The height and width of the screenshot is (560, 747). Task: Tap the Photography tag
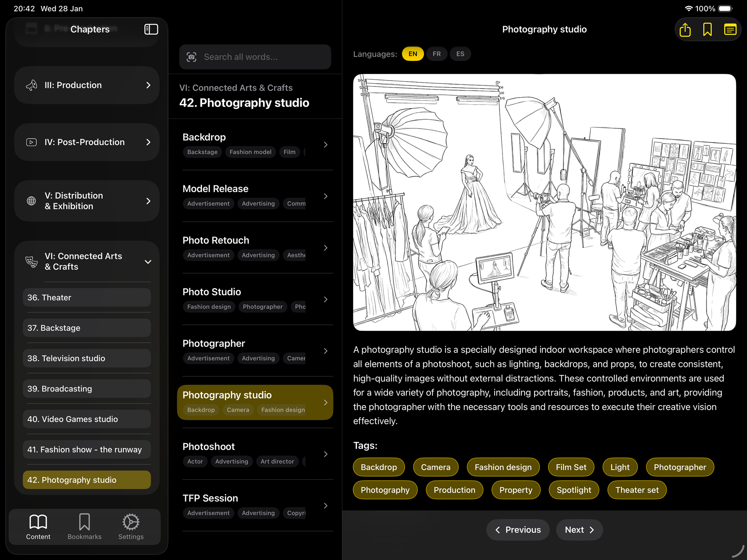point(385,490)
